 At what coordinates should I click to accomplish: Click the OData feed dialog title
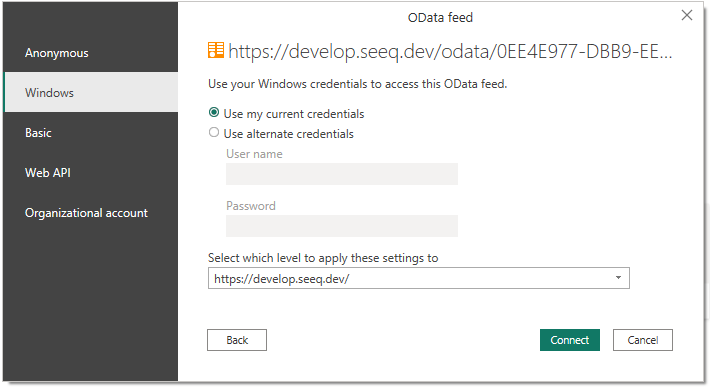click(x=440, y=18)
